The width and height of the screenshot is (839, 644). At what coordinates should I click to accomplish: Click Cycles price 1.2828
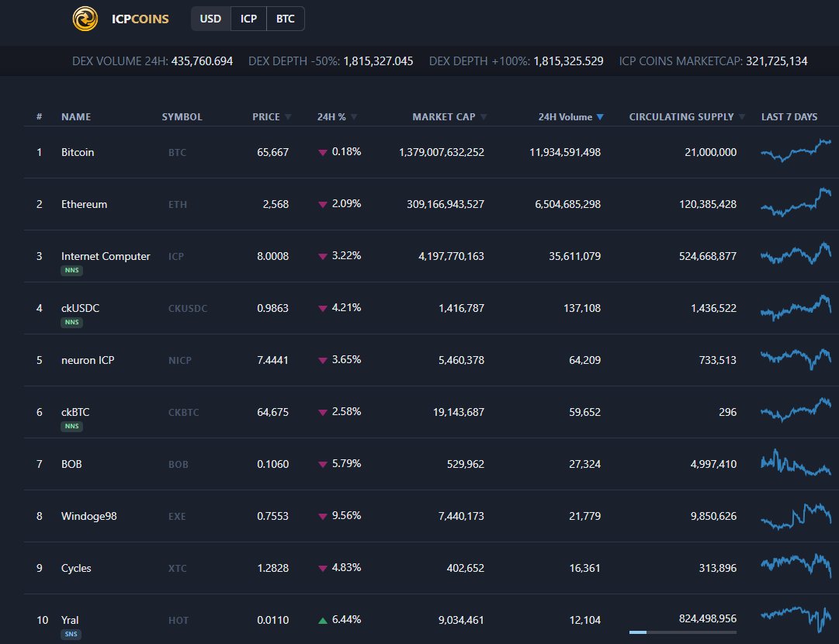coord(273,567)
